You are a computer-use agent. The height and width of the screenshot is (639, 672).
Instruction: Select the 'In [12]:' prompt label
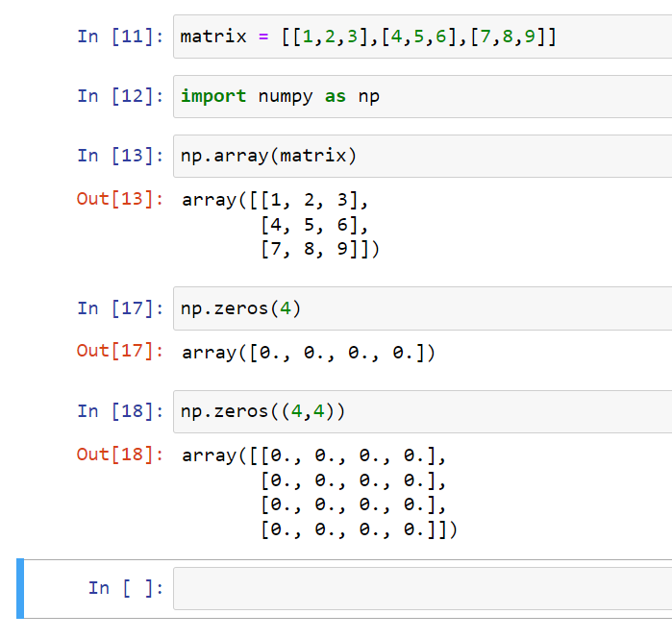click(120, 96)
